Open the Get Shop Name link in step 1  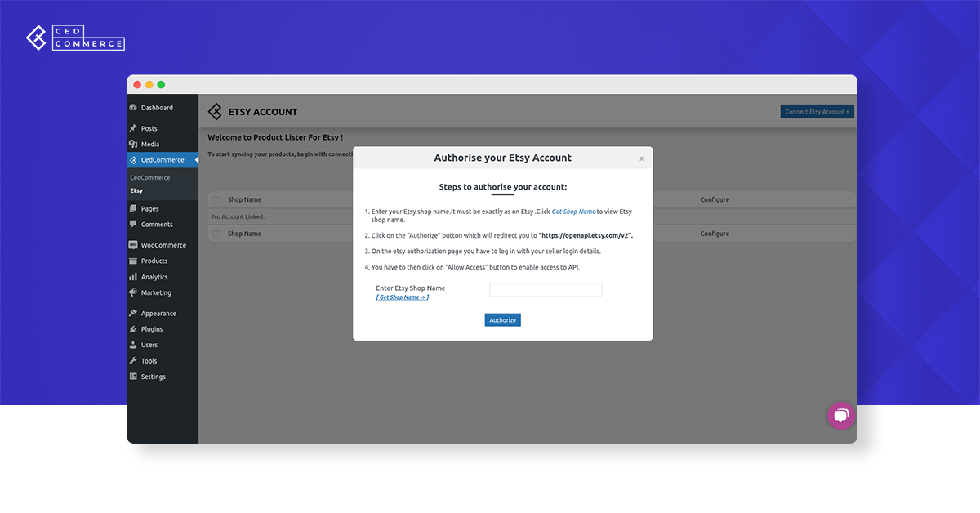point(573,212)
